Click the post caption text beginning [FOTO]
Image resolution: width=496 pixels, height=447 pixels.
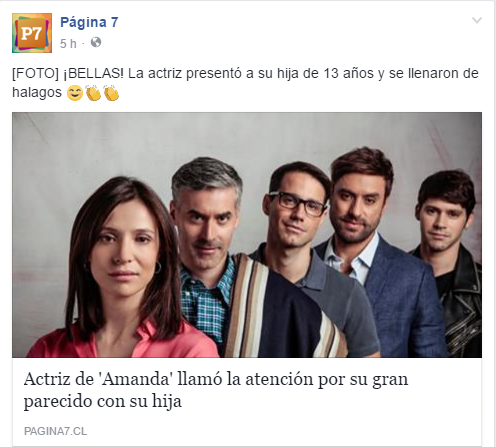(245, 83)
